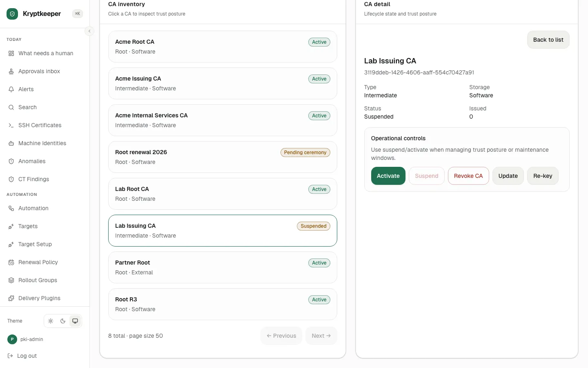The height and width of the screenshot is (368, 588).
Task: Open Approvals inbox page
Action: click(45, 72)
